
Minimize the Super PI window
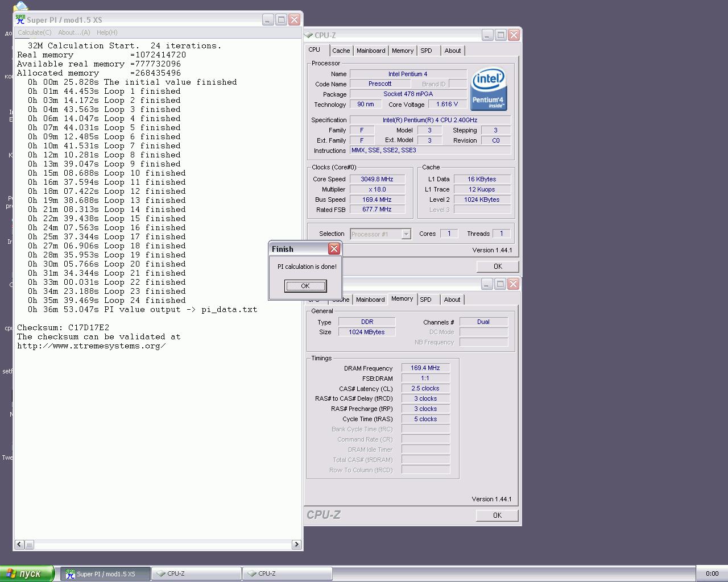pos(268,19)
